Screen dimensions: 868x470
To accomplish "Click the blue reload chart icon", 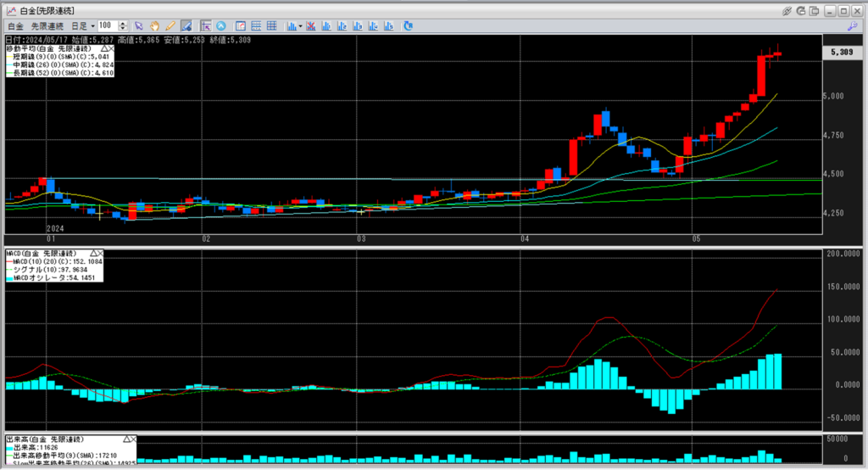I will [x=408, y=26].
